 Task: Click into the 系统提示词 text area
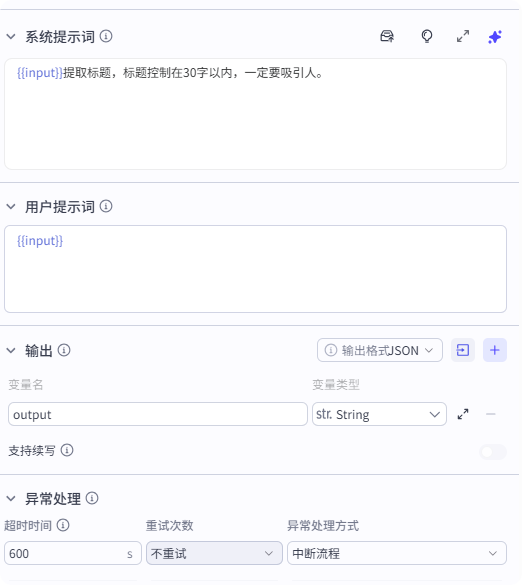[x=255, y=114]
